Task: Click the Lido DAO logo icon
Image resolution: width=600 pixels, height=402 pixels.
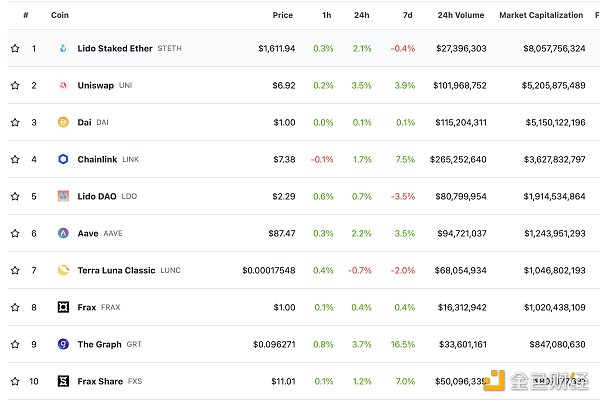Action: 63,197
